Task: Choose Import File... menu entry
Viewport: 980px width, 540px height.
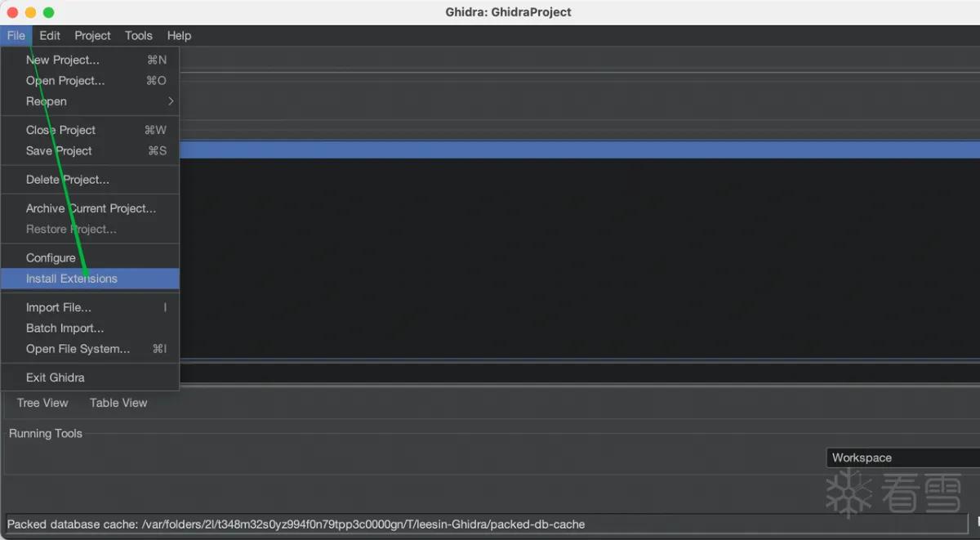Action: coord(90,307)
